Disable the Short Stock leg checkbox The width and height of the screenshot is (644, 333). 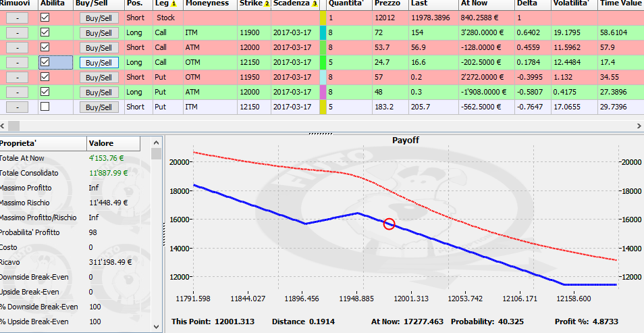pos(45,18)
